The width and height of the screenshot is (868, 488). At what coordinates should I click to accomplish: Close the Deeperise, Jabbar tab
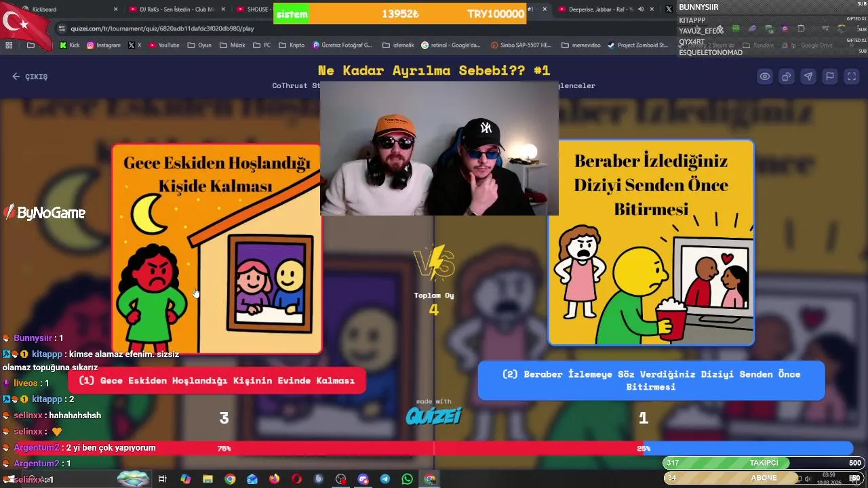click(x=652, y=9)
